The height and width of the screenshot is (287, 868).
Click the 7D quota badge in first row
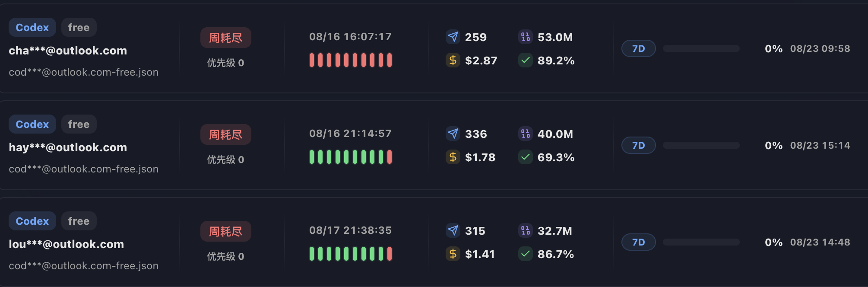tap(638, 48)
